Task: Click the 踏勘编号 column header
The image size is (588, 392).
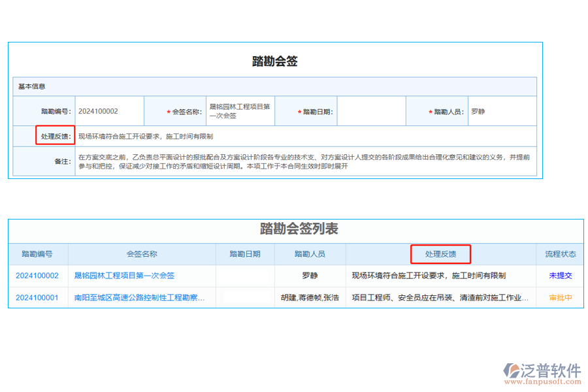Action: point(37,254)
